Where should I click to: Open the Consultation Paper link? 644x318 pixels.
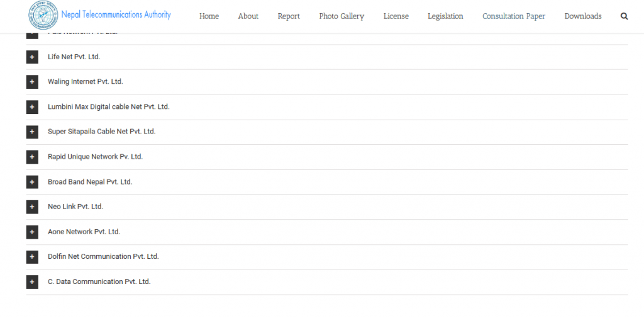tap(514, 16)
